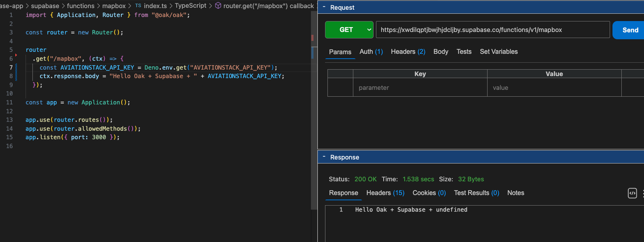
Task: Click 'Hello Oak + Supabase + undefined' response text
Action: (411, 210)
